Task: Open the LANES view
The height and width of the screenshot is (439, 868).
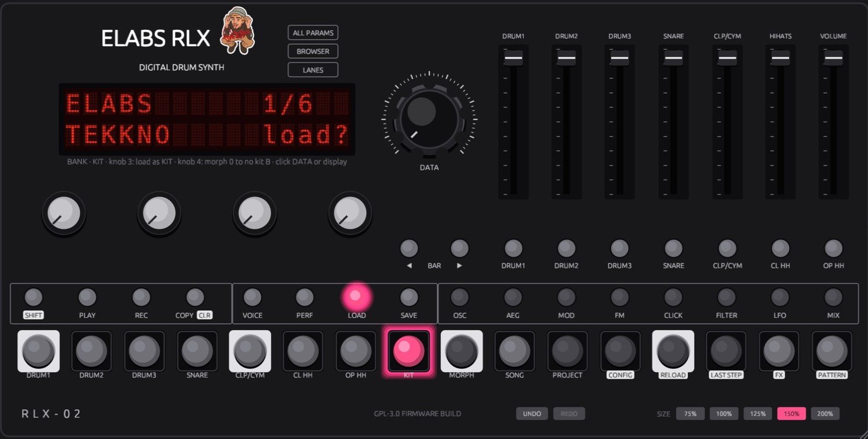Action: 313,70
